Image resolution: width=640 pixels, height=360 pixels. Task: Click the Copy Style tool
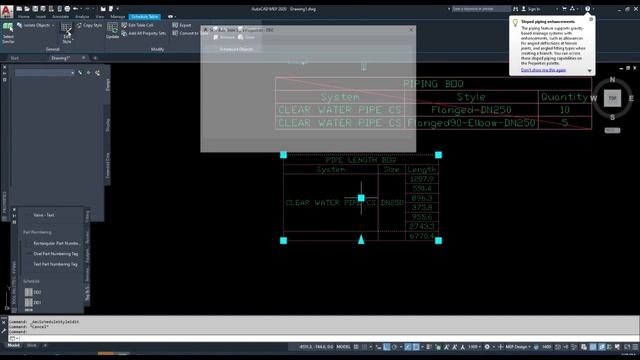[89, 25]
